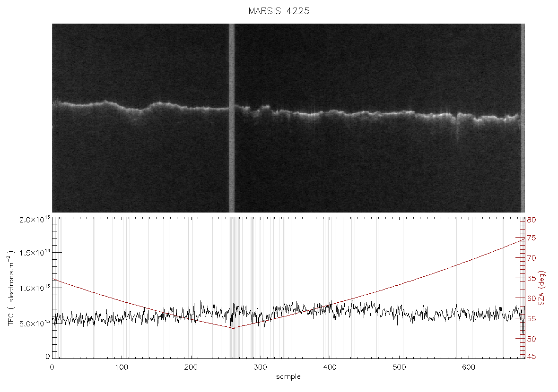The width and height of the screenshot is (558, 392).
Task: Click the x-axis origin label 0
Action: click(52, 367)
